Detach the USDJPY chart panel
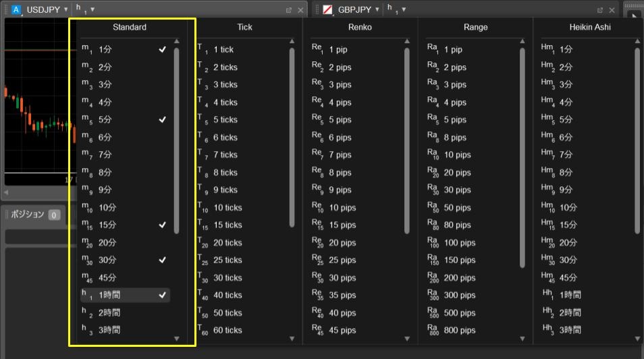Image resolution: width=644 pixels, height=359 pixels. [289, 10]
